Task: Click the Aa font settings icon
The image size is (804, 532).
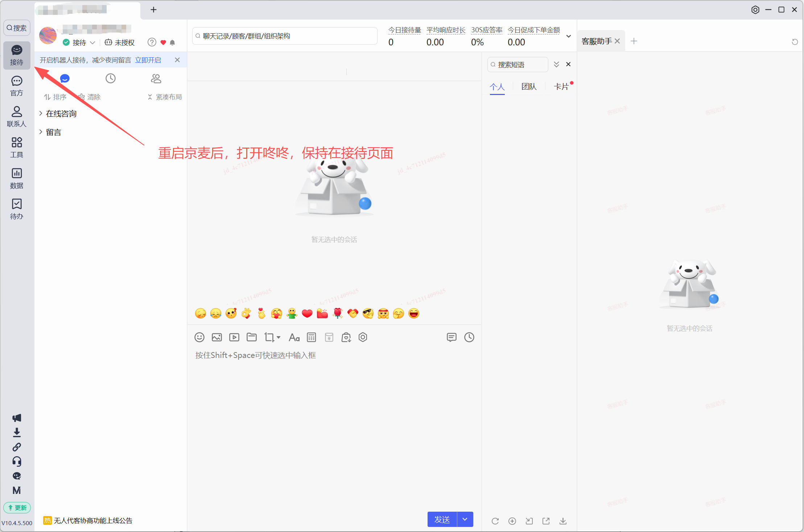Action: (x=294, y=338)
